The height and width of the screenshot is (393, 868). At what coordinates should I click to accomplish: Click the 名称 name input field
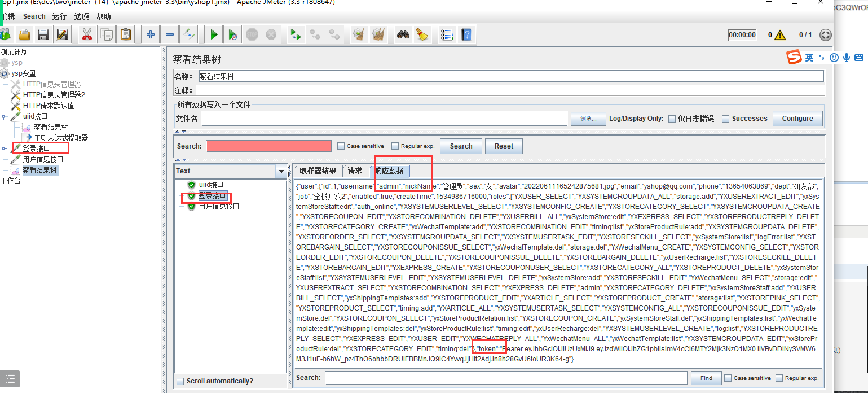[511, 76]
